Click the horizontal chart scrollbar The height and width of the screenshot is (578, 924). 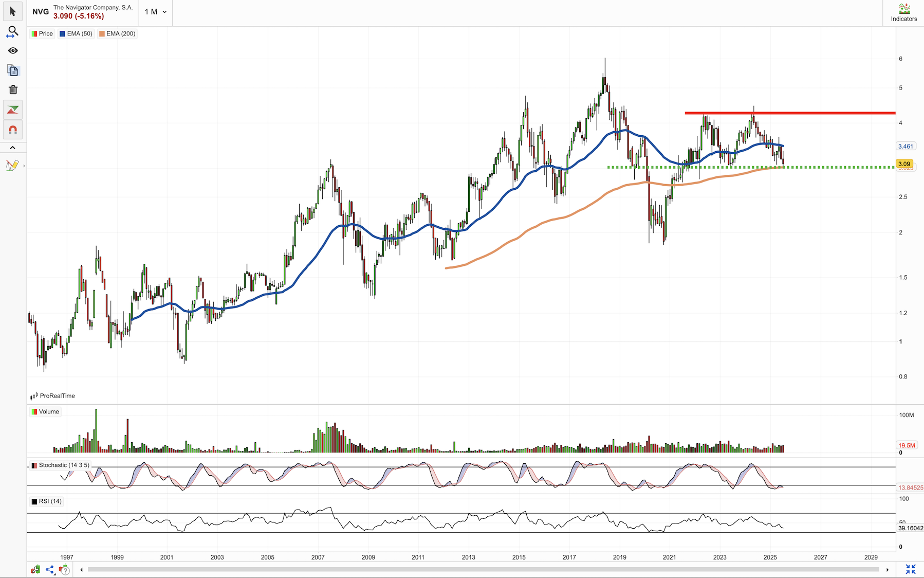pyautogui.click(x=484, y=569)
